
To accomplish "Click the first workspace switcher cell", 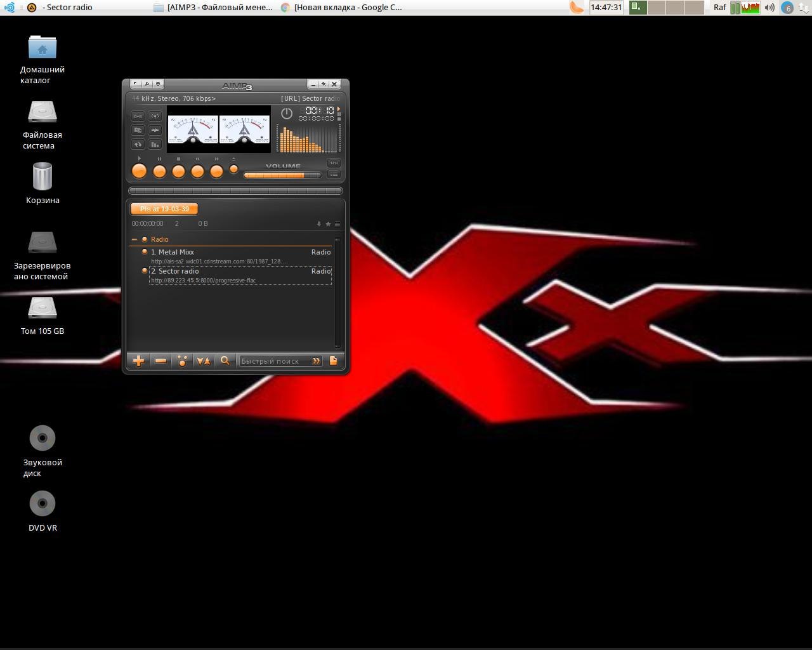I will point(638,8).
